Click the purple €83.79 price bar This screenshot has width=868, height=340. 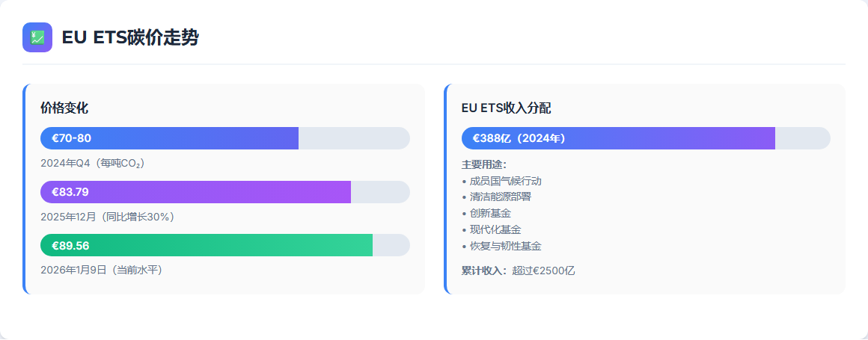[195, 192]
